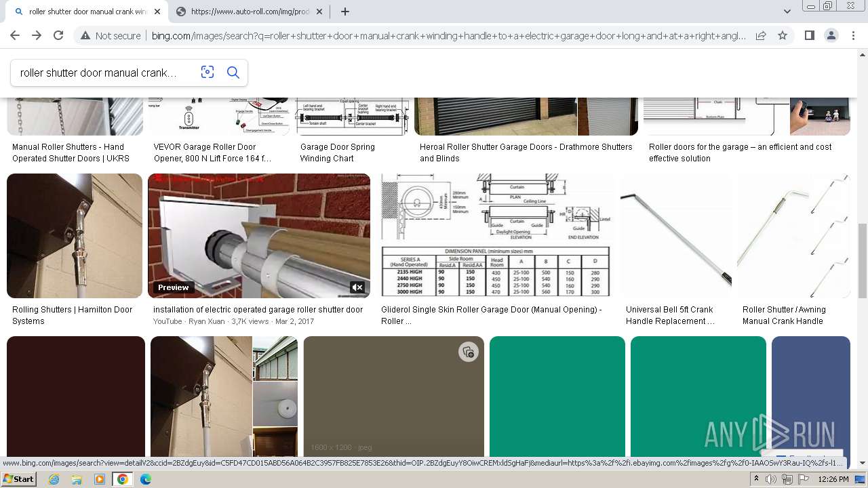Open Manual Roller Shutters UKRS result

point(71,152)
